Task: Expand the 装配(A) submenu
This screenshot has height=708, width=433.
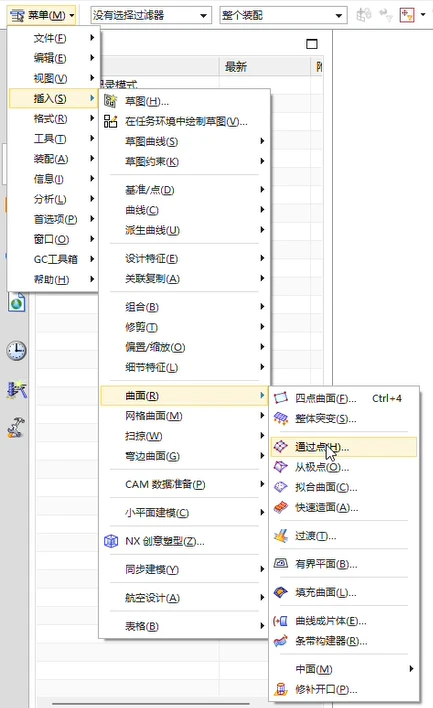Action: 54,159
